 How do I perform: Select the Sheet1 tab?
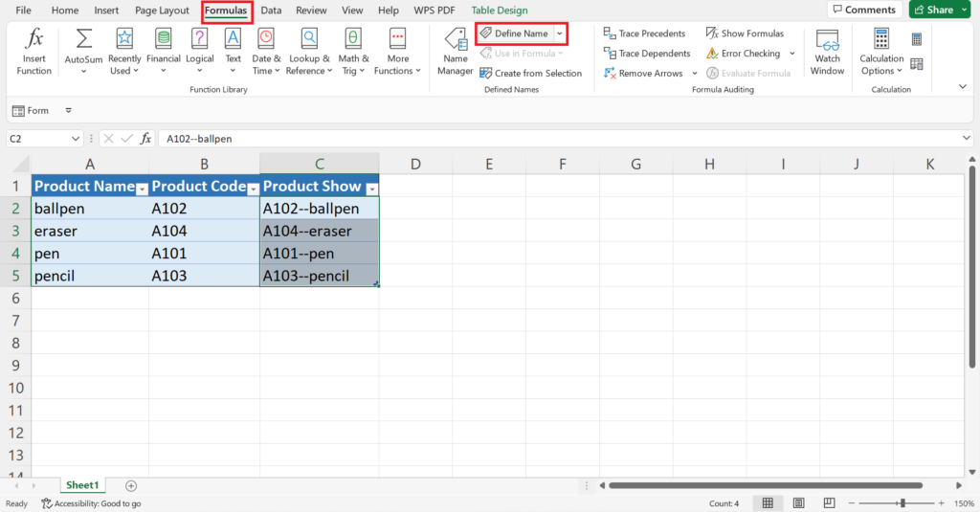tap(82, 485)
